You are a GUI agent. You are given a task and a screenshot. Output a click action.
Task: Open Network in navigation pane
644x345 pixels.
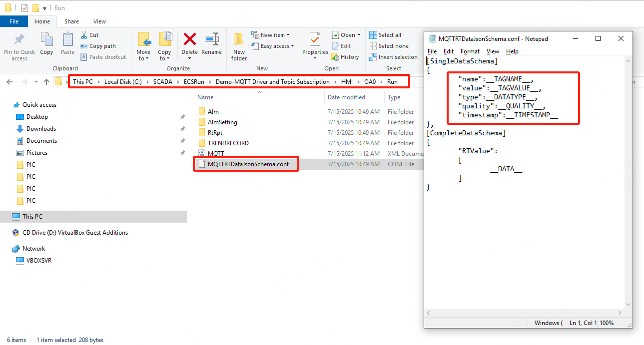[x=33, y=249]
